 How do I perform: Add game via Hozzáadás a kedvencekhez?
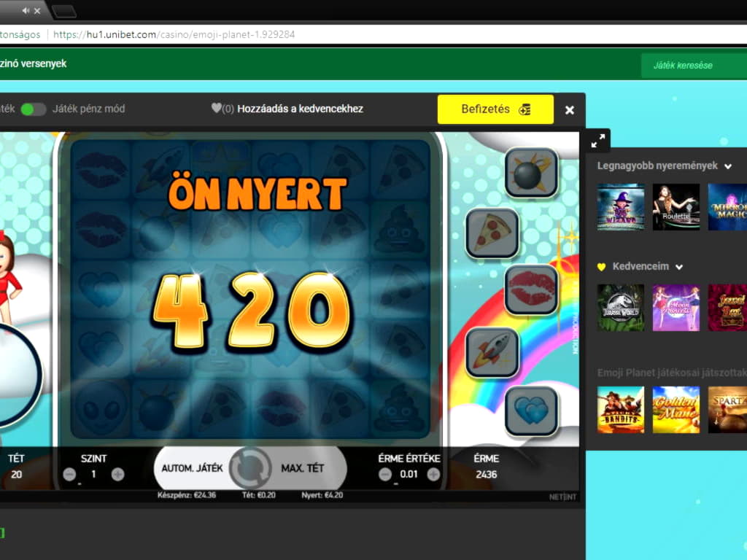pos(300,109)
